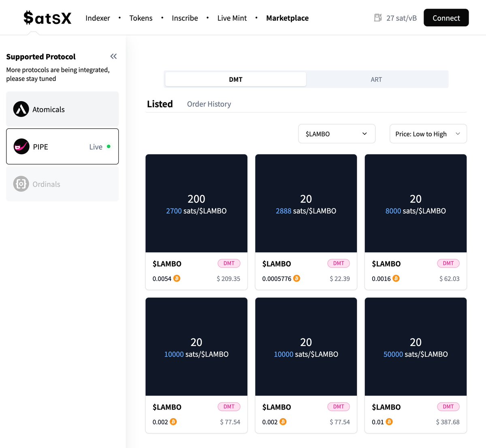The width and height of the screenshot is (486, 448).
Task: Open the Price: Low to High sort dropdown
Action: 428,134
